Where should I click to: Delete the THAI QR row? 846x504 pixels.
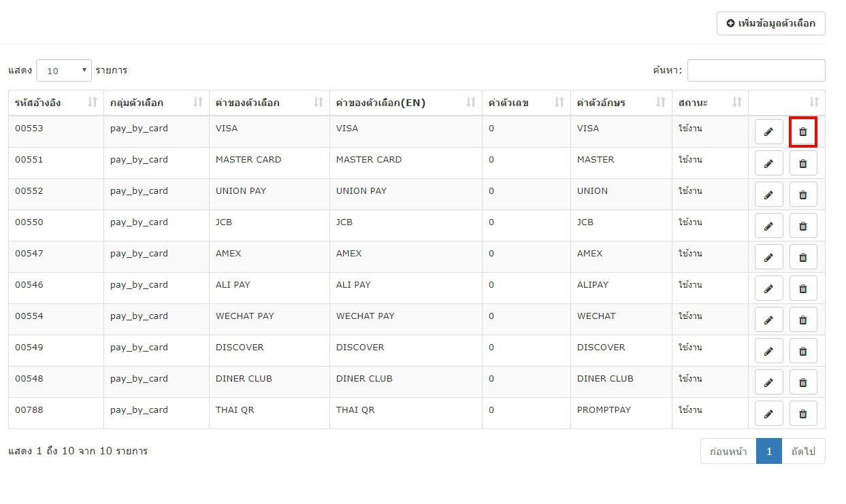tap(803, 414)
